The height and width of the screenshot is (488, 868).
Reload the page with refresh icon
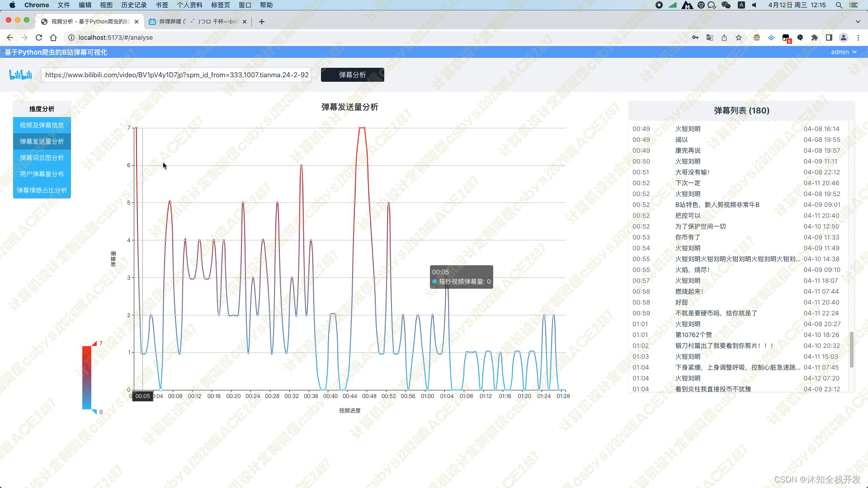pyautogui.click(x=39, y=38)
